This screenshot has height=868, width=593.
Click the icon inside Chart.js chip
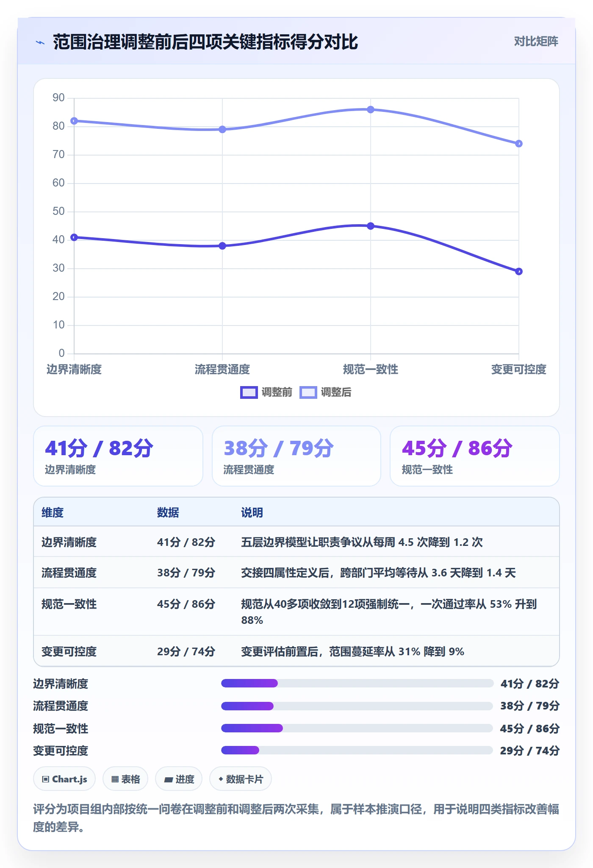tap(46, 779)
